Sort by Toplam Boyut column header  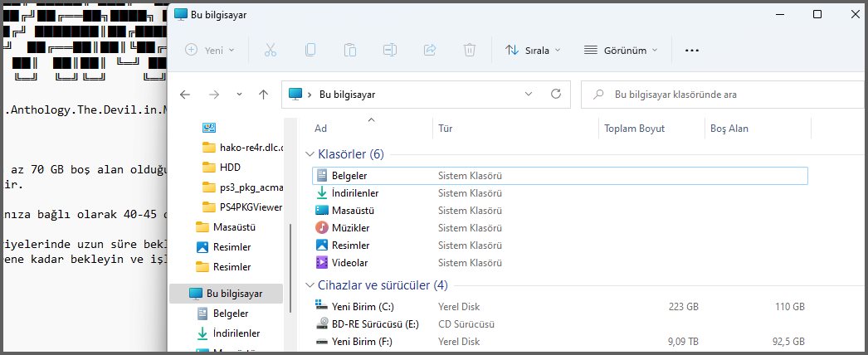pos(635,129)
